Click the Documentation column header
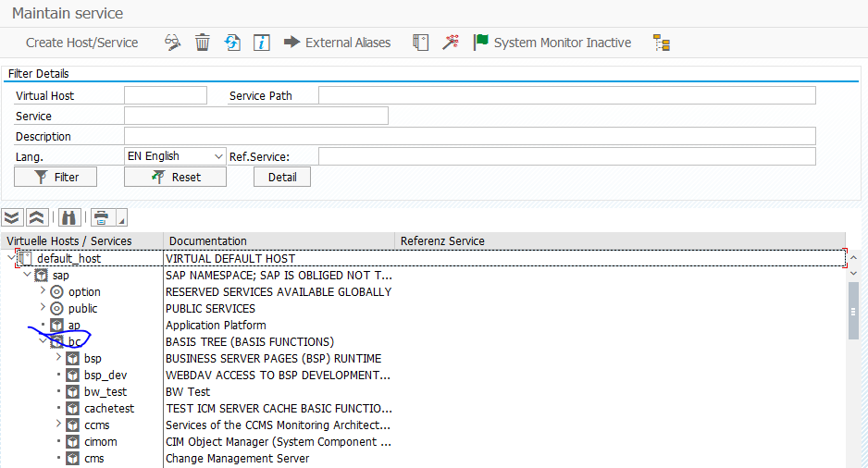This screenshot has height=468, width=868. click(207, 241)
